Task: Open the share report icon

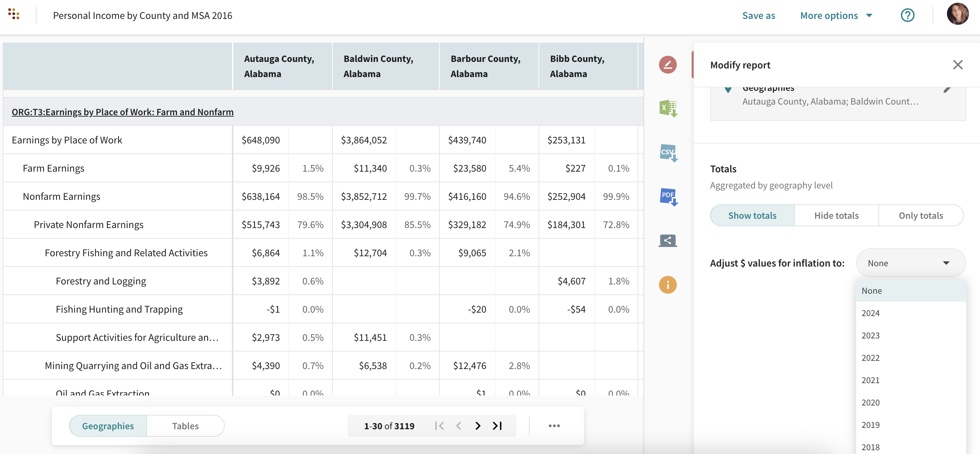Action: coord(667,240)
